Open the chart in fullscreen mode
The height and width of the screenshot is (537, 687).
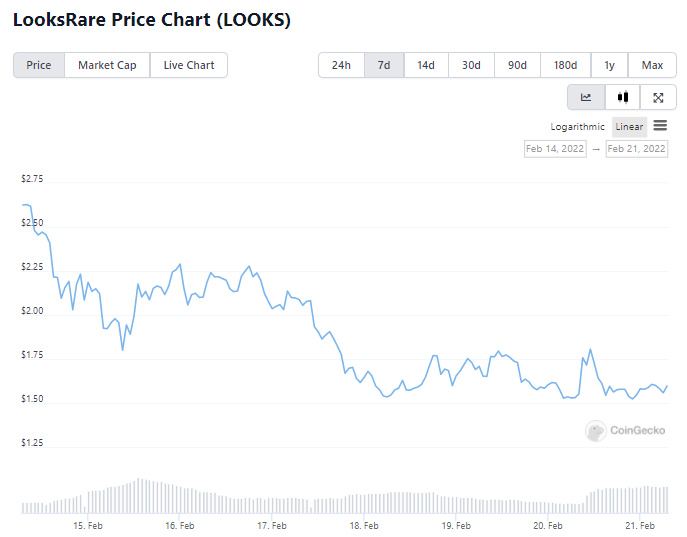(x=658, y=97)
